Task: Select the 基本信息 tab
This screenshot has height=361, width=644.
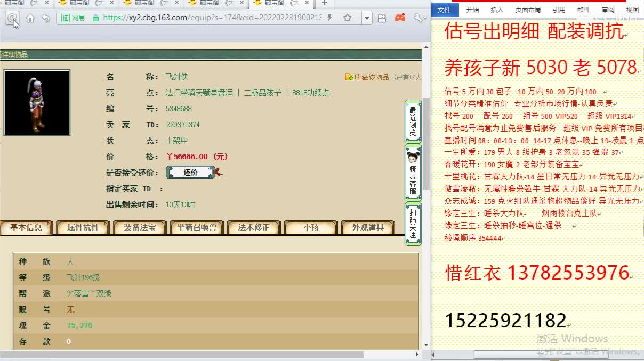Action: pyautogui.click(x=26, y=227)
